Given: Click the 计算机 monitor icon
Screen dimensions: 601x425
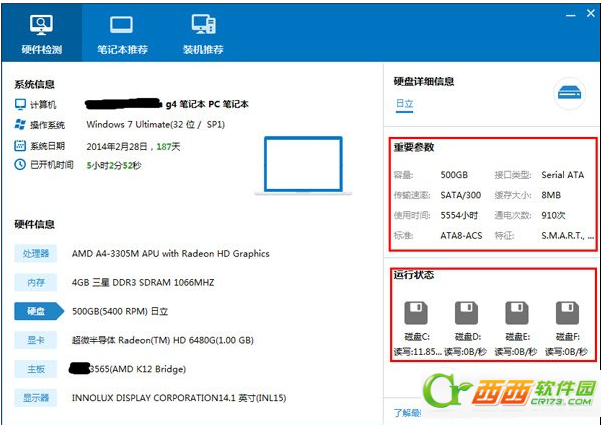Looking at the screenshot, I should click(20, 104).
